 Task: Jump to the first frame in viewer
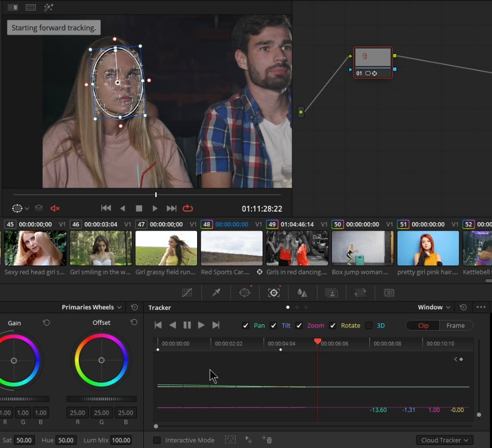(106, 208)
